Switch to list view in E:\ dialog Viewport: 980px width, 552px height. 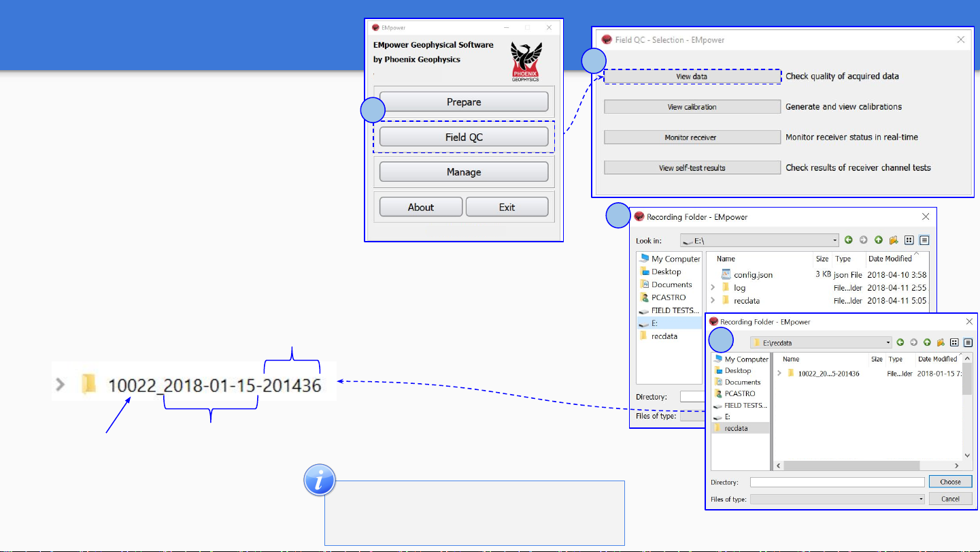(x=910, y=240)
